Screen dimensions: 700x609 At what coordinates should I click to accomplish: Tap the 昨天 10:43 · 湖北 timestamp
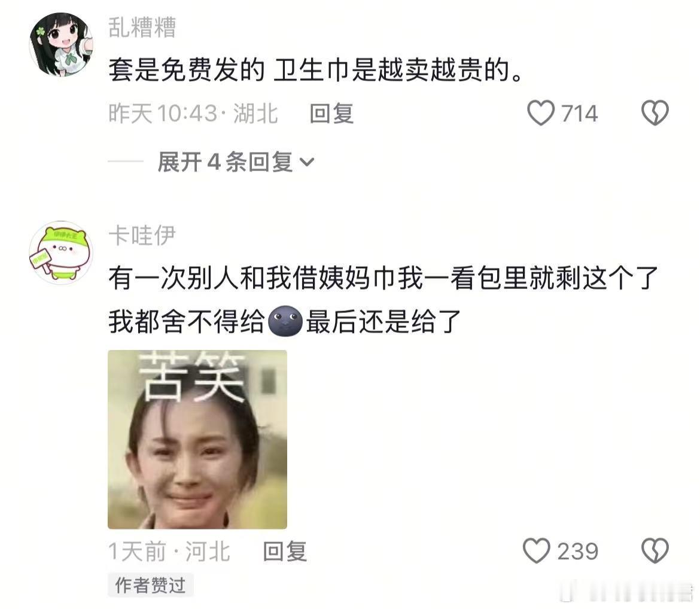coord(193,114)
